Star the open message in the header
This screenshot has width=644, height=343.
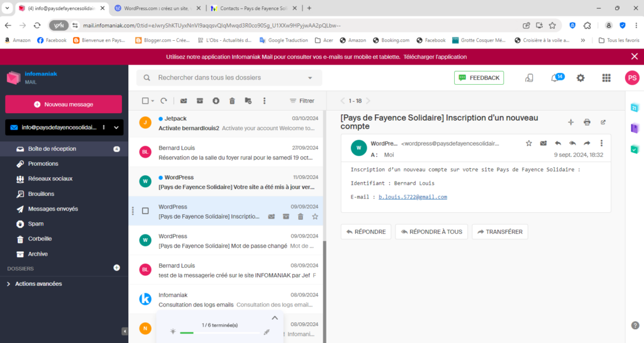point(528,143)
